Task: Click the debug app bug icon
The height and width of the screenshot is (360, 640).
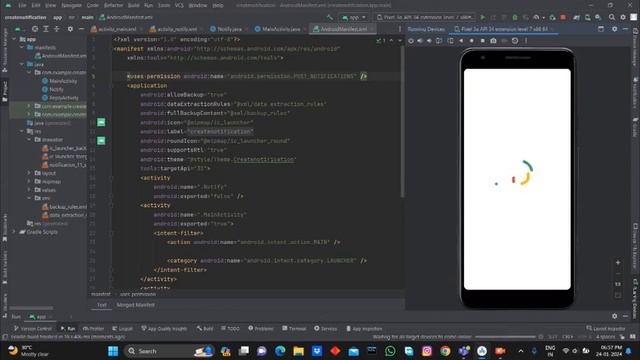Action: tap(515, 18)
